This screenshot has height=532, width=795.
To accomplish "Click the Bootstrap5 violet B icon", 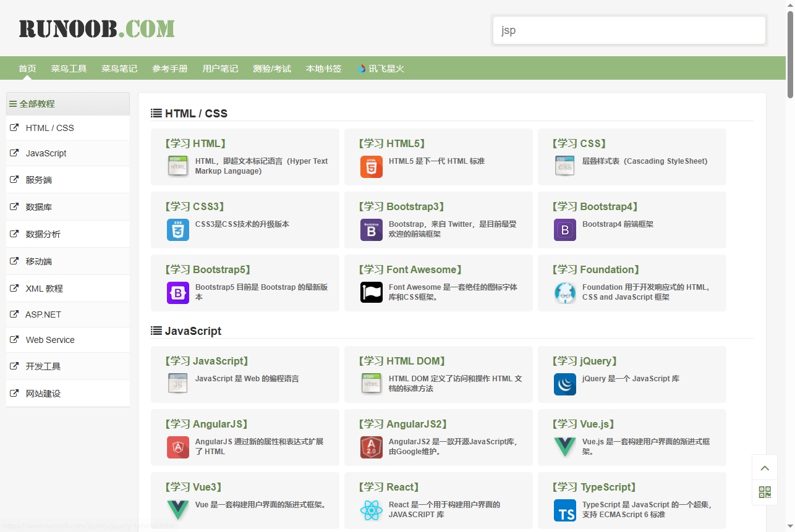I will coord(178,293).
